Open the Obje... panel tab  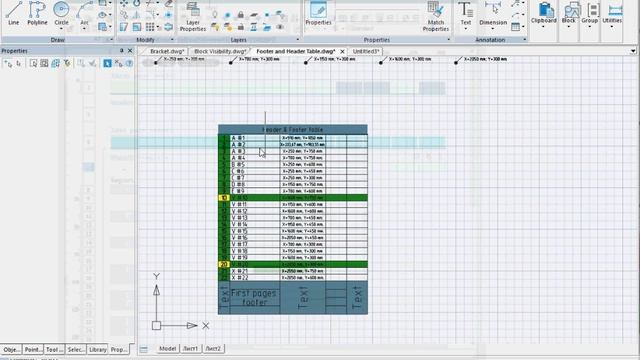pyautogui.click(x=11, y=350)
